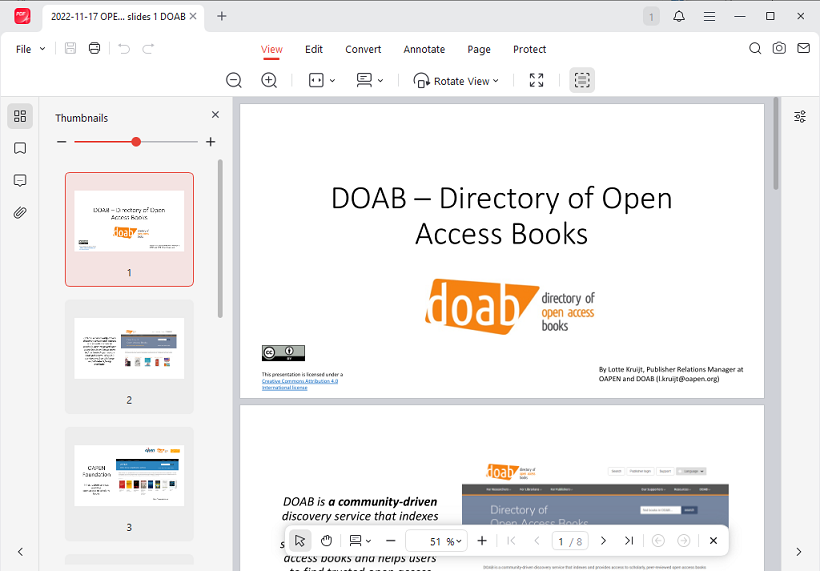Screen dimensions: 820x571
Task: Increase thumbnail size with plus button
Action: point(211,142)
